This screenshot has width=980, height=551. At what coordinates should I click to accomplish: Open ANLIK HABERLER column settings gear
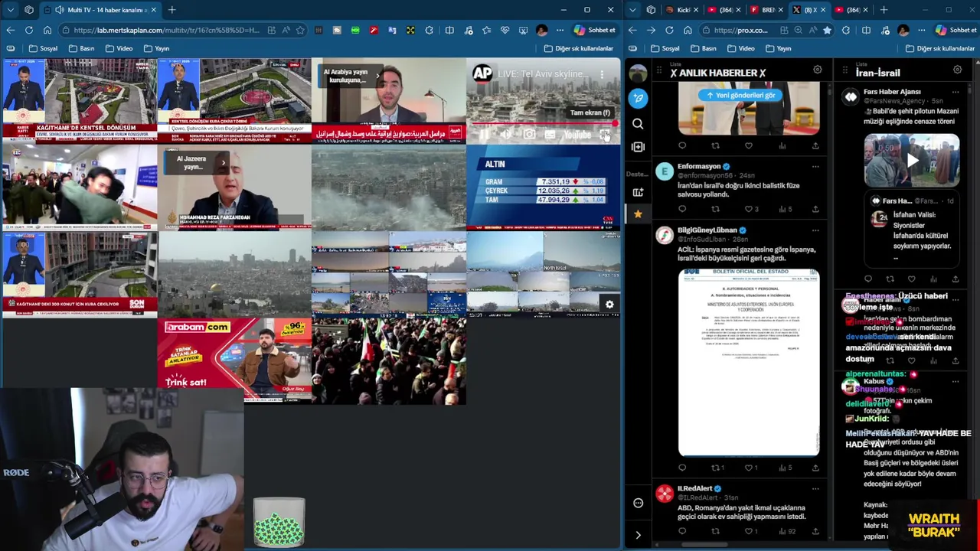coord(817,70)
